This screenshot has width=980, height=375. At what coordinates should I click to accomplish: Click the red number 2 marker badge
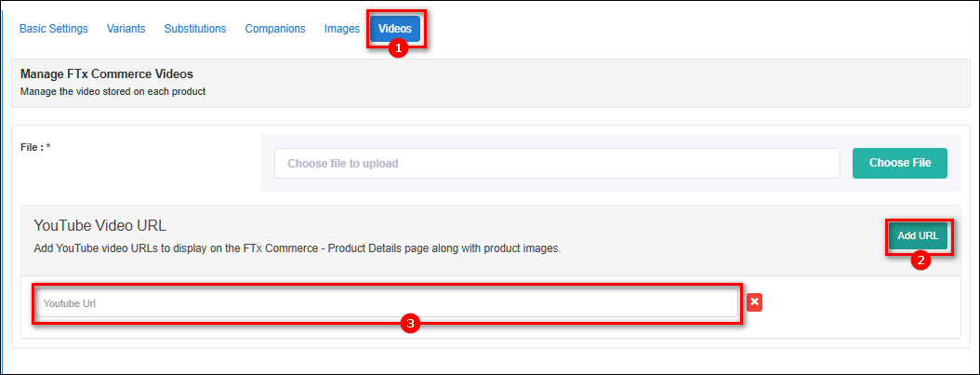click(x=920, y=261)
